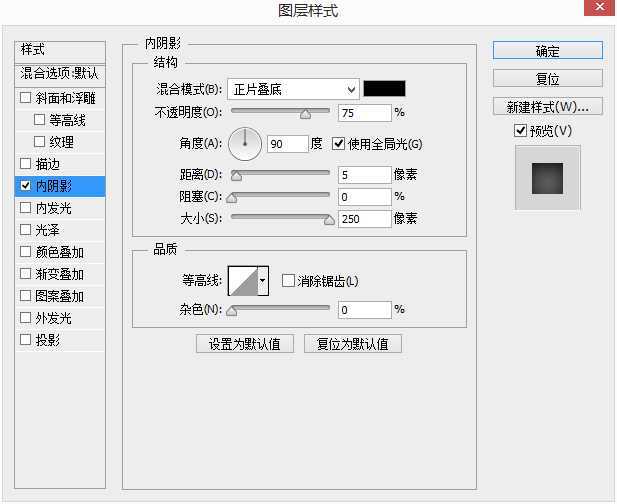Image resolution: width=617 pixels, height=504 pixels.
Task: Open the contour curve thumbnail picker
Action: (x=243, y=281)
